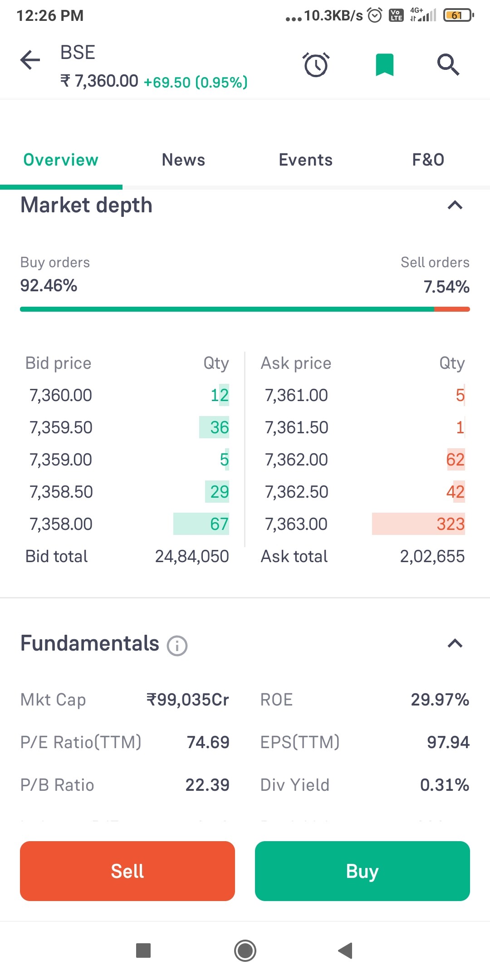The image size is (490, 980).
Task: Tap Android recent apps square button
Action: [143, 950]
